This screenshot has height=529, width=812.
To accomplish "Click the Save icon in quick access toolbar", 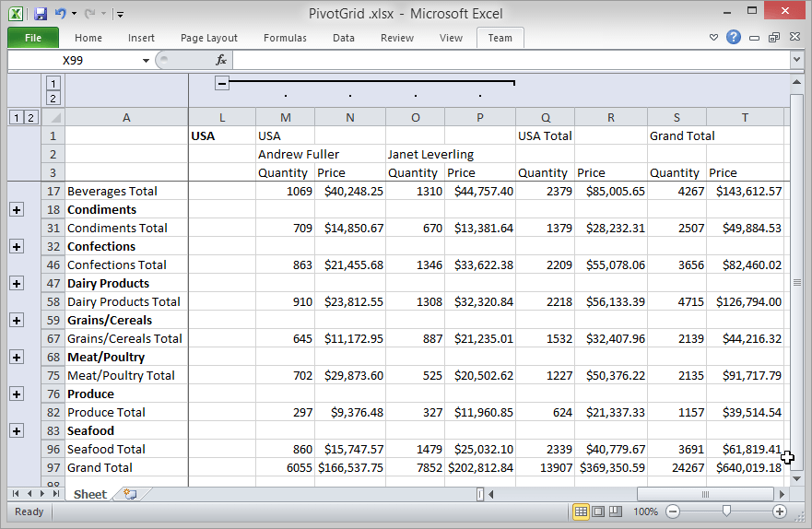I will tap(40, 14).
